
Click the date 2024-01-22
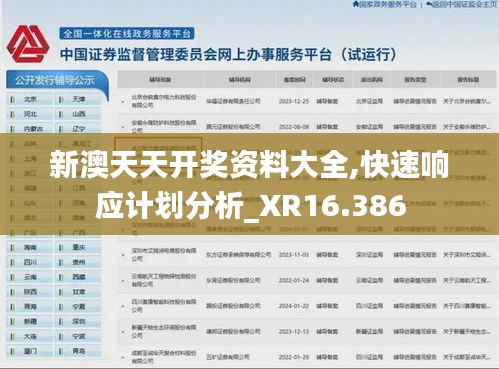[294, 306]
